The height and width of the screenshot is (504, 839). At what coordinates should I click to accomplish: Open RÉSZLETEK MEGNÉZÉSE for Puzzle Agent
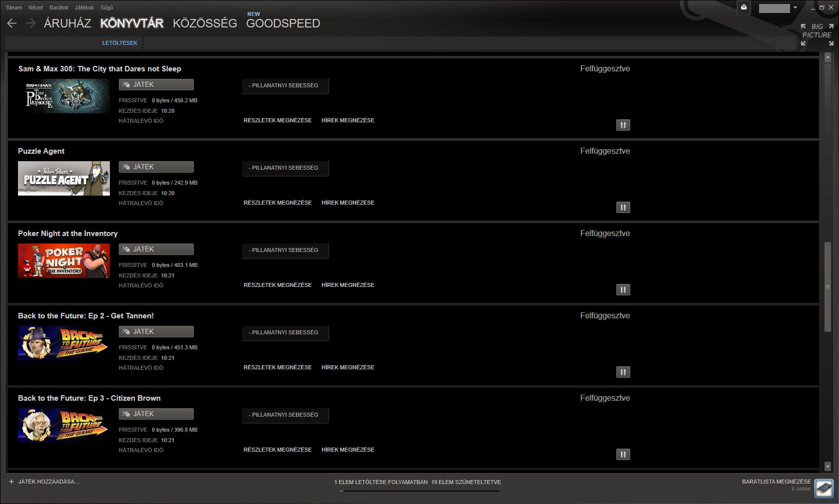278,203
